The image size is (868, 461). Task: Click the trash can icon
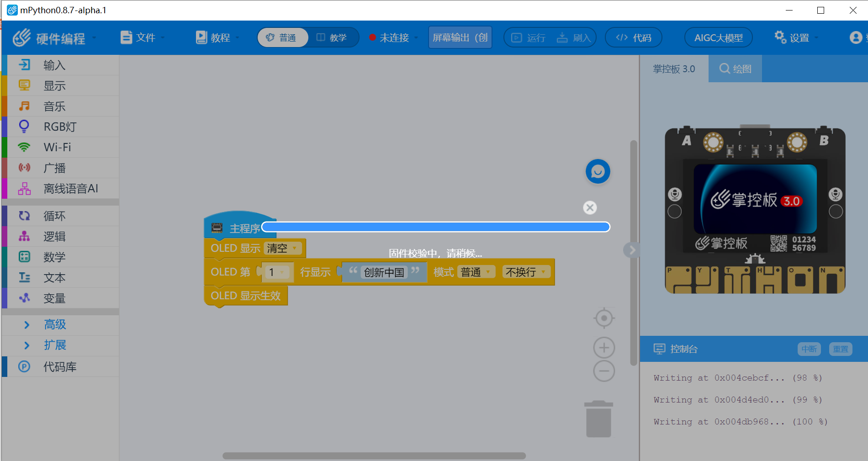click(598, 419)
